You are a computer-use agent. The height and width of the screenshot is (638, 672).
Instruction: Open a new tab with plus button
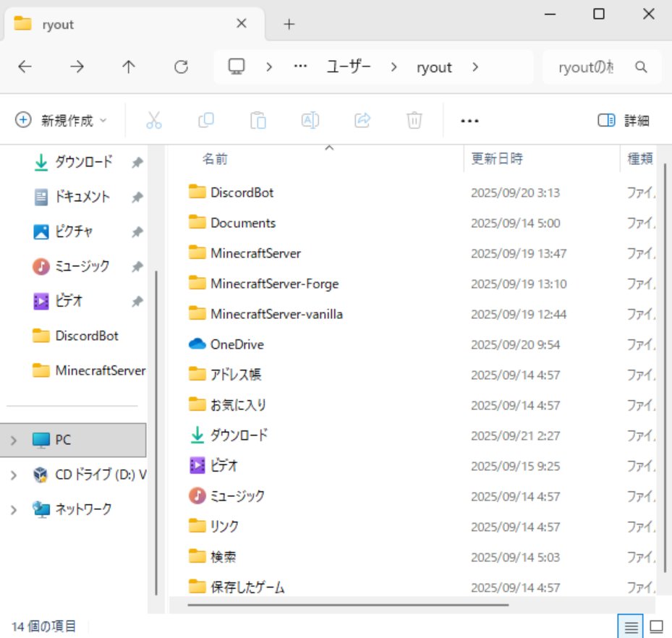289,24
